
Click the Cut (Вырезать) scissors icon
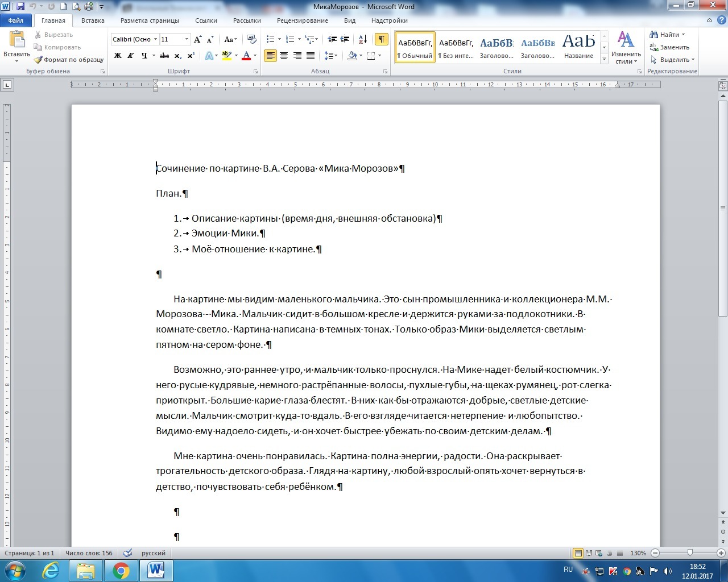point(38,35)
